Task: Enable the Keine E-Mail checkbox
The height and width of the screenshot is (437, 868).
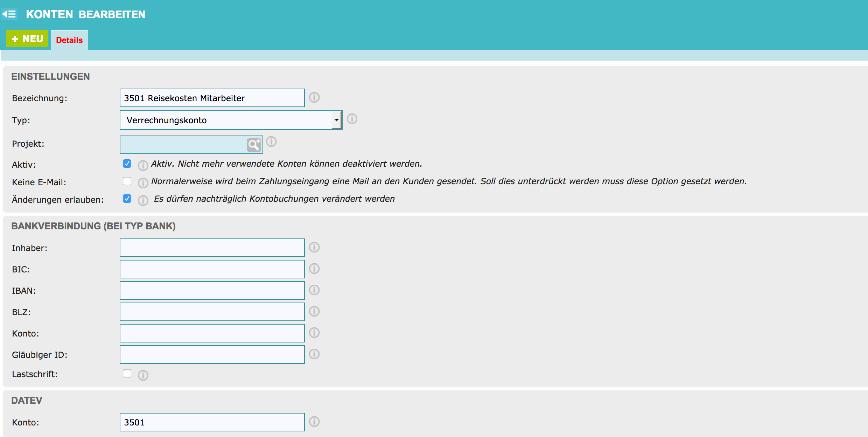Action: pos(127,181)
